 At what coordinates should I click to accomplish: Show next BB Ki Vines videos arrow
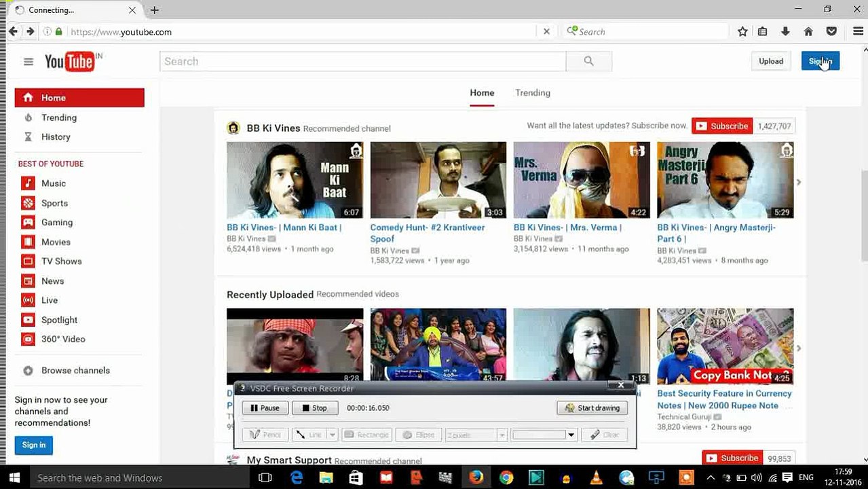click(x=799, y=182)
